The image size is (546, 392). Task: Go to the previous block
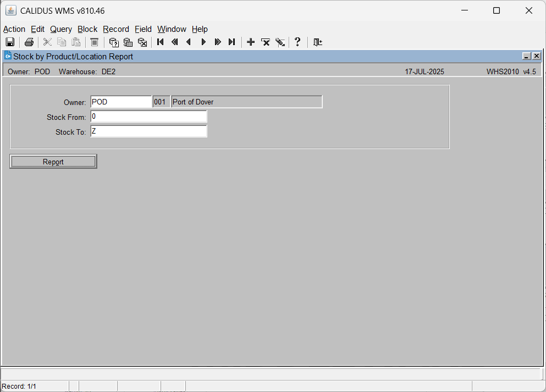[x=175, y=42]
